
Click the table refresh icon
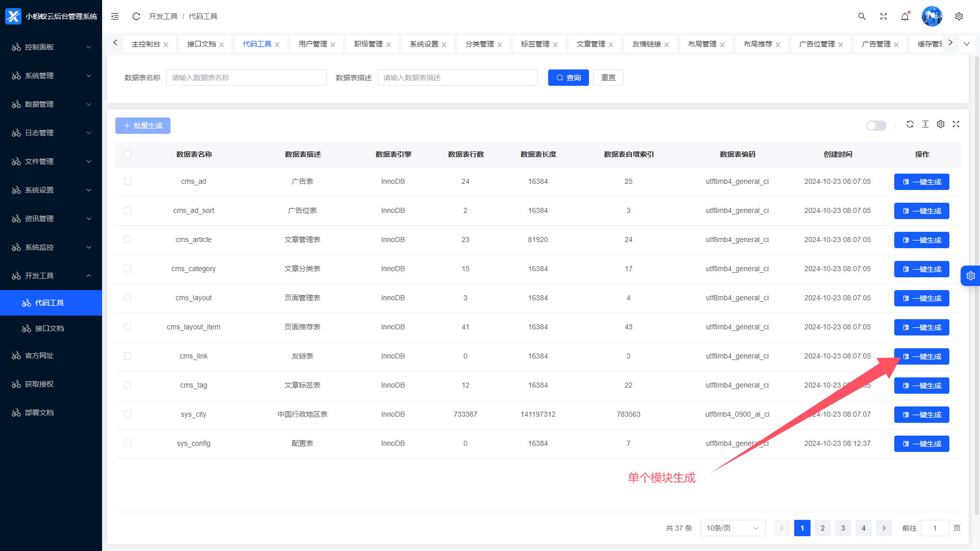pyautogui.click(x=910, y=124)
